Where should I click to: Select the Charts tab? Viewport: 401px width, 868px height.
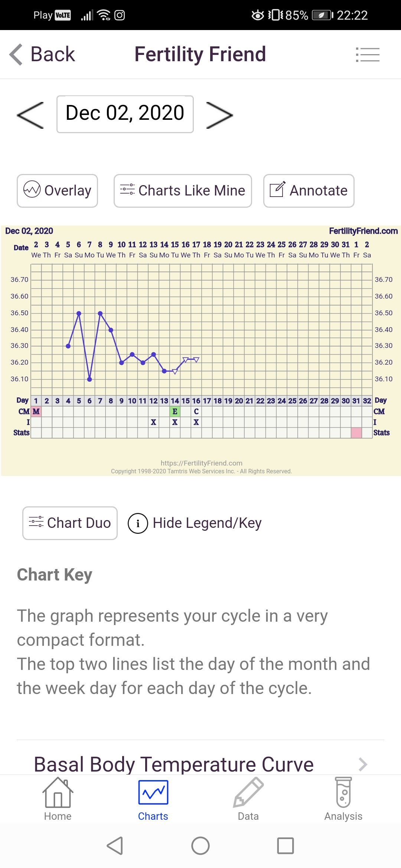pos(153,799)
